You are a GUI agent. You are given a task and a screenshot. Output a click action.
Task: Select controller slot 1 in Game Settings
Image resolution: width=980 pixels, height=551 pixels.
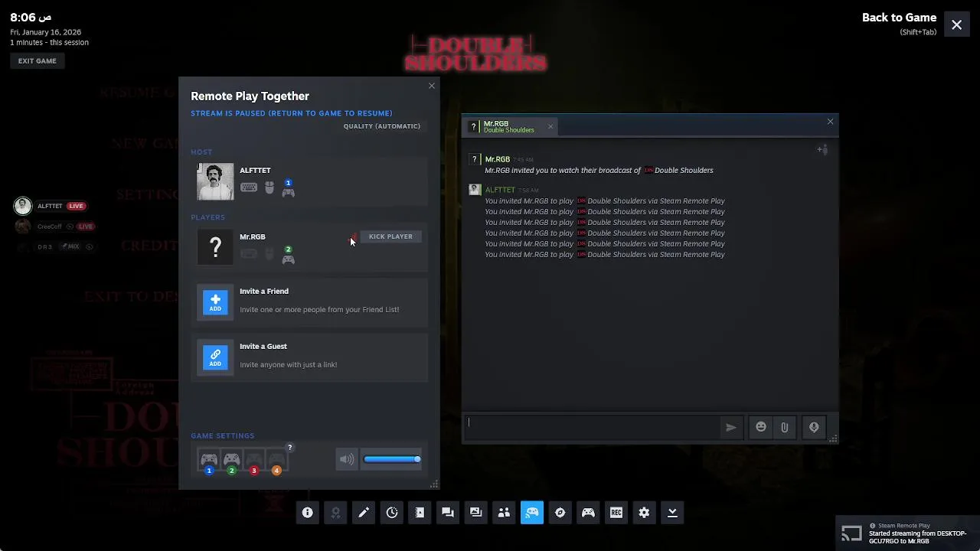tap(208, 461)
